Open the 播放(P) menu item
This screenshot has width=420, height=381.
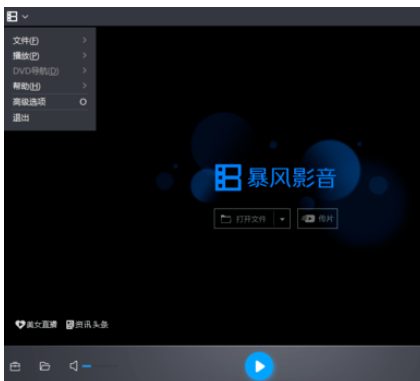pos(49,55)
